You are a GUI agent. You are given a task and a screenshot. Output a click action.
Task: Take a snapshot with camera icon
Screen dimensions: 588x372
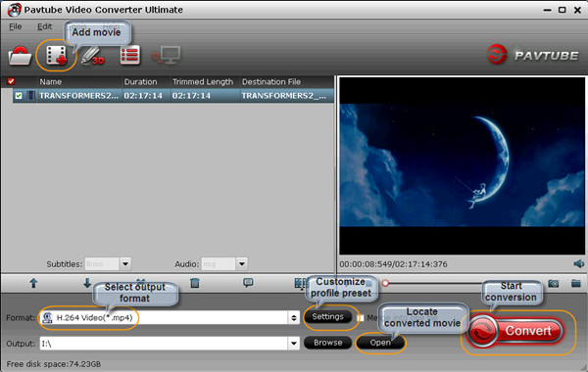pyautogui.click(x=554, y=283)
